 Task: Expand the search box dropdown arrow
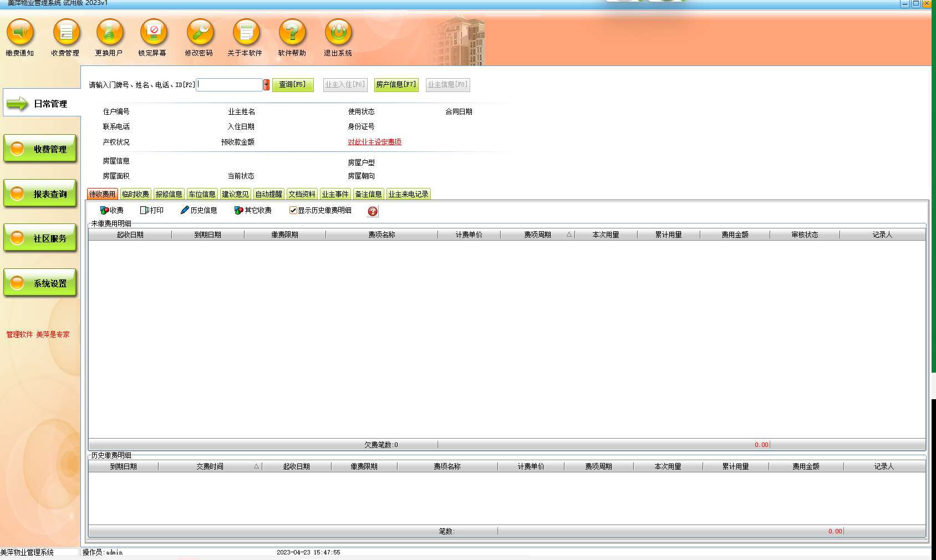(266, 85)
